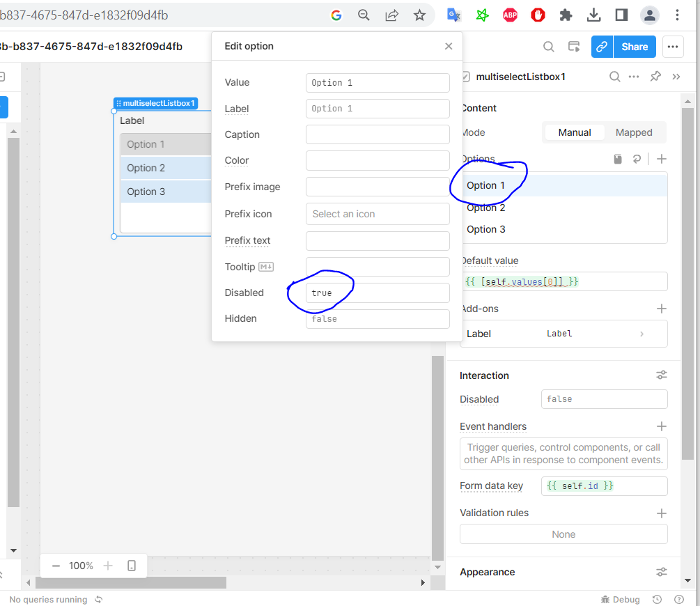Click the green star extension icon
The image size is (700, 606).
pos(482,15)
